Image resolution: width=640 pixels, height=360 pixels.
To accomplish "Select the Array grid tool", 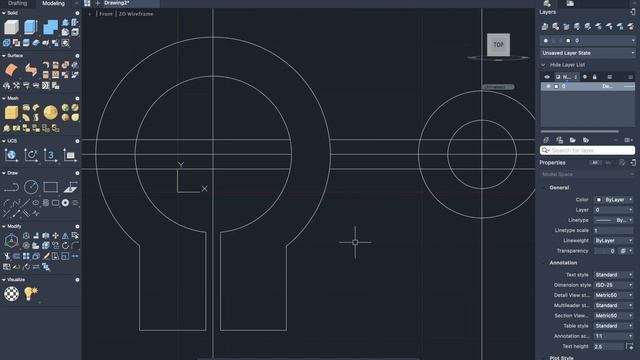I will [x=26, y=256].
